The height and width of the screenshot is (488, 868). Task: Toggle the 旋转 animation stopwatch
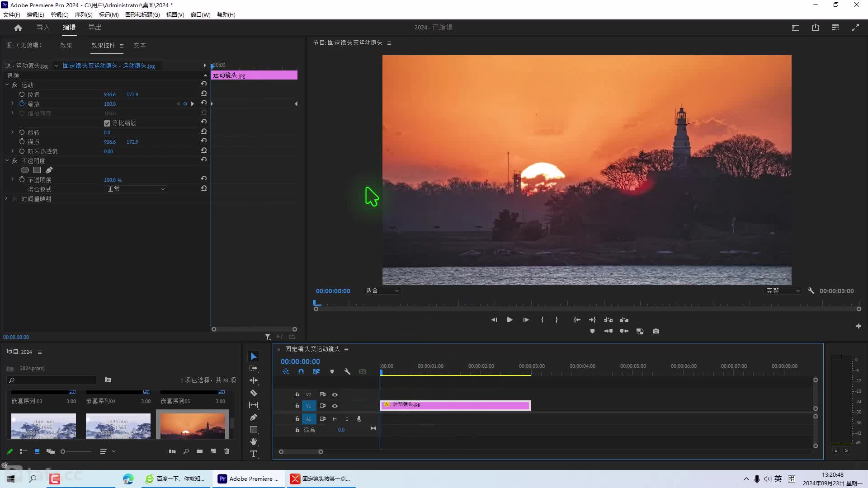pyautogui.click(x=22, y=132)
